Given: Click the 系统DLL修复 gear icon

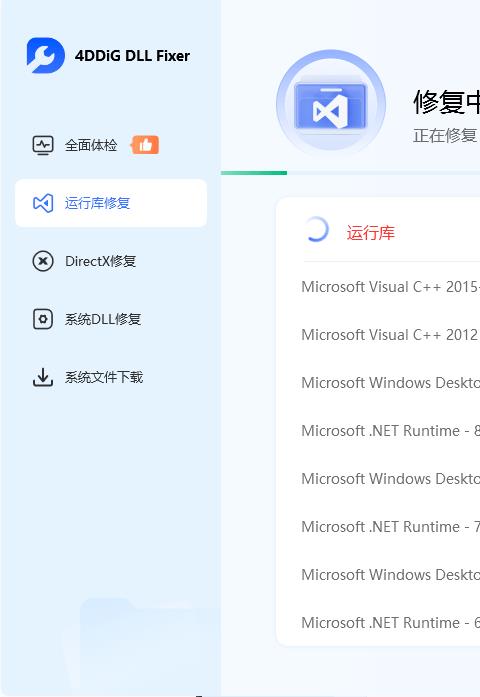Looking at the screenshot, I should 43,319.
